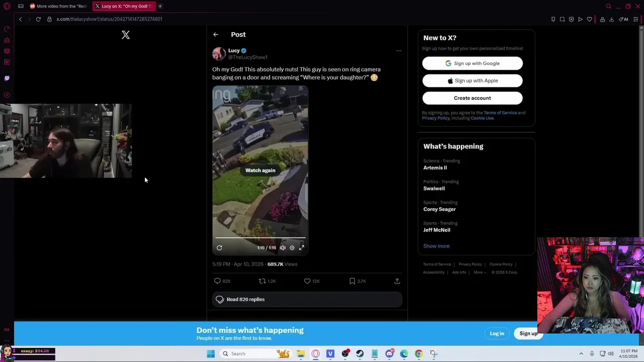
Task: Open Discord from the taskbar
Action: (x=389, y=353)
